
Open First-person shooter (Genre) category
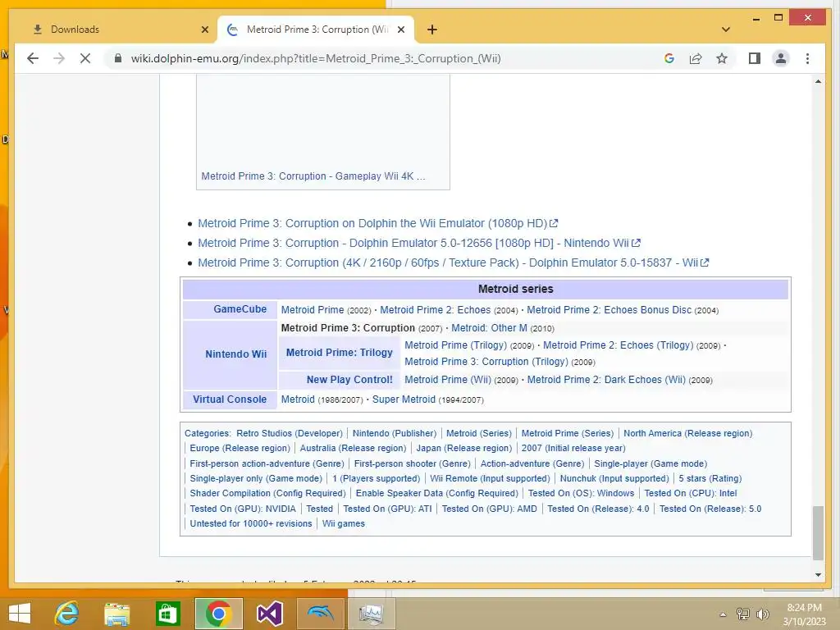[412, 463]
